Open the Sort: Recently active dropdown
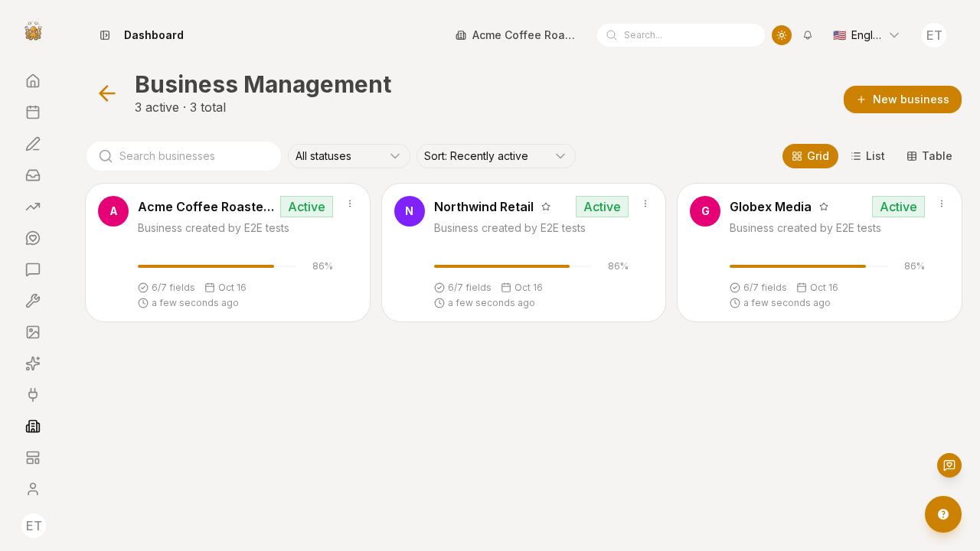 click(x=496, y=156)
